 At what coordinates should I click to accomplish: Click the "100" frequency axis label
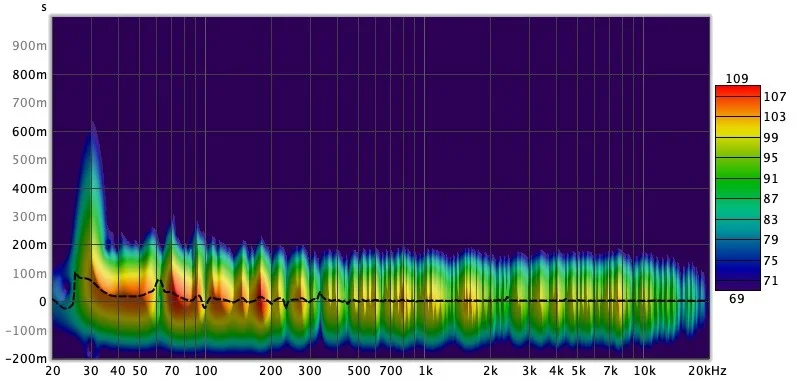(206, 371)
